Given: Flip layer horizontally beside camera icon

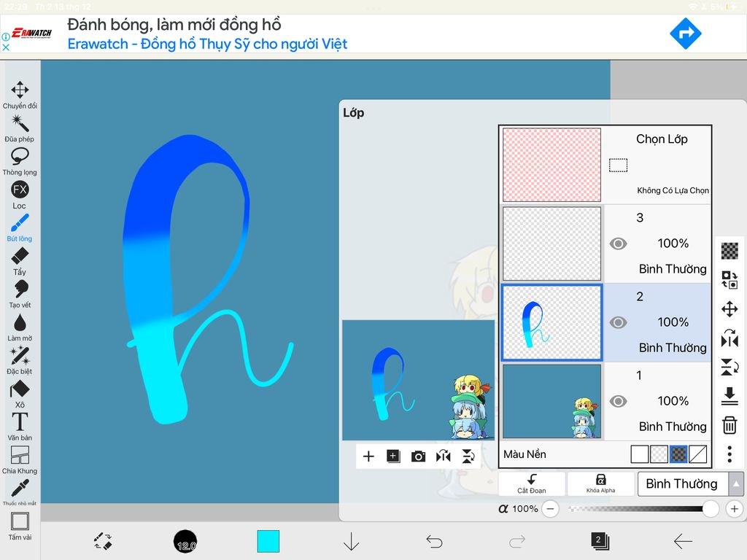Looking at the screenshot, I should (443, 456).
